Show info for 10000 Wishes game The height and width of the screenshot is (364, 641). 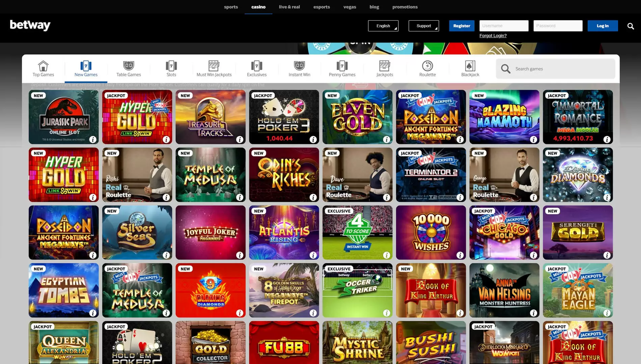[x=460, y=255]
